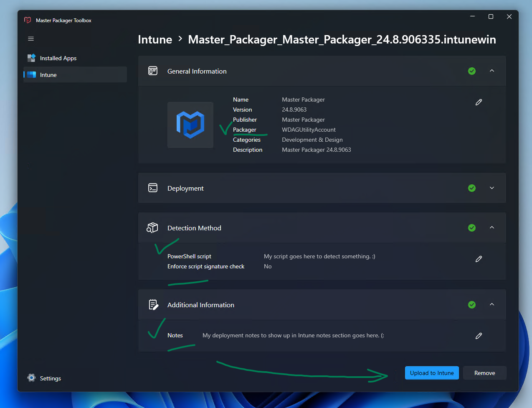Click the 'My deployment notes' text
Viewport: 532px width, 408px height.
pos(294,335)
